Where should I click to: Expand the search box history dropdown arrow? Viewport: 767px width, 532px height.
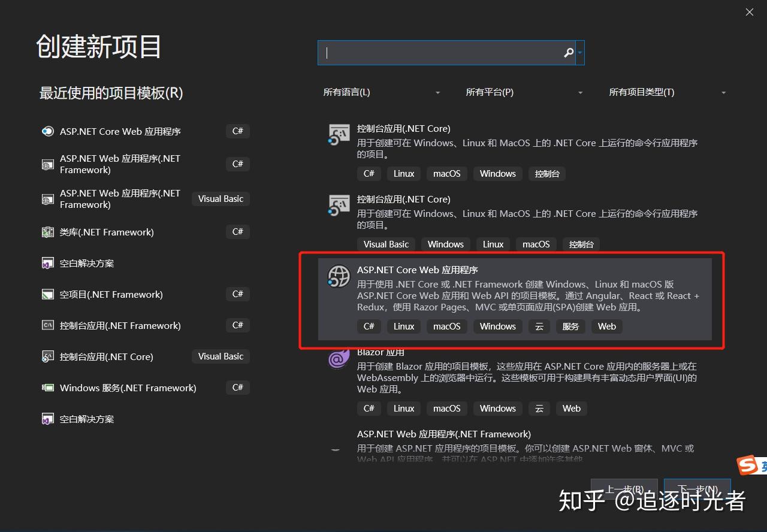tap(580, 53)
